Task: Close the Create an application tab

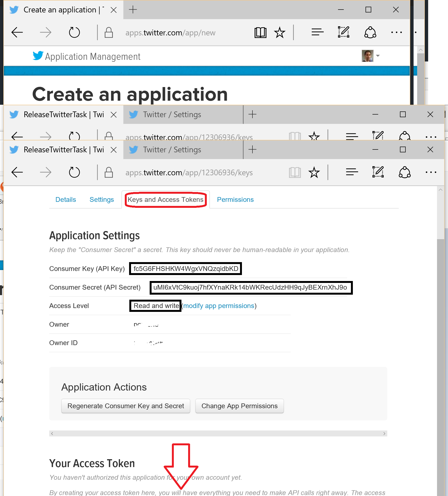Action: [x=113, y=10]
